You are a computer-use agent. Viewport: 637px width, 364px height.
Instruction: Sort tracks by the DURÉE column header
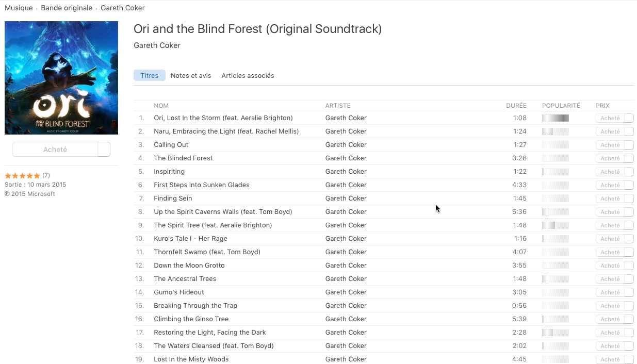point(516,106)
